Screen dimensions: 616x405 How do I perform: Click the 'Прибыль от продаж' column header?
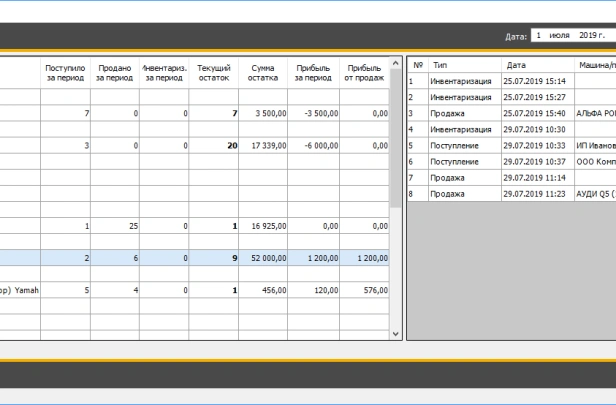point(364,72)
